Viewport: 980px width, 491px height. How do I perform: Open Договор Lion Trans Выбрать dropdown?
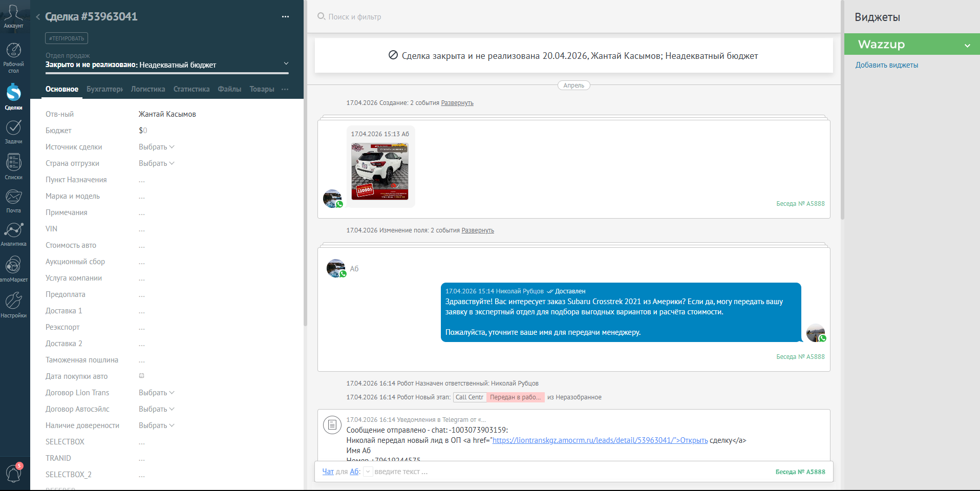click(x=156, y=393)
